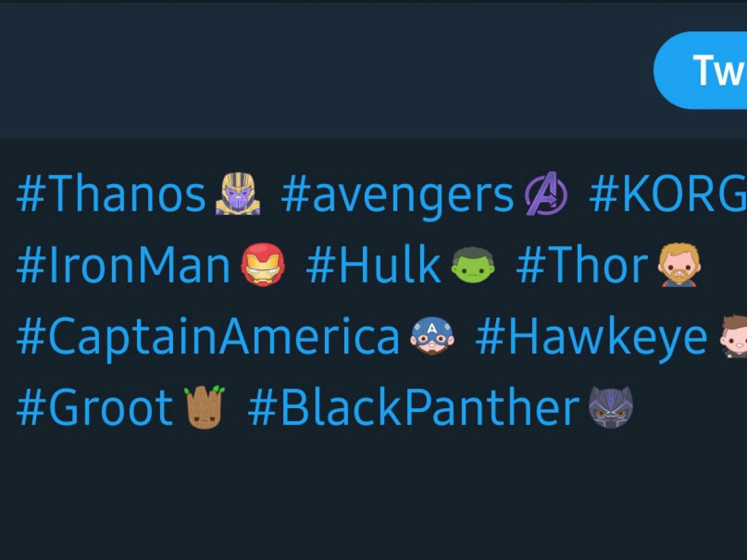The width and height of the screenshot is (747, 560).
Task: Click the Thor emoji icon
Action: tap(679, 265)
